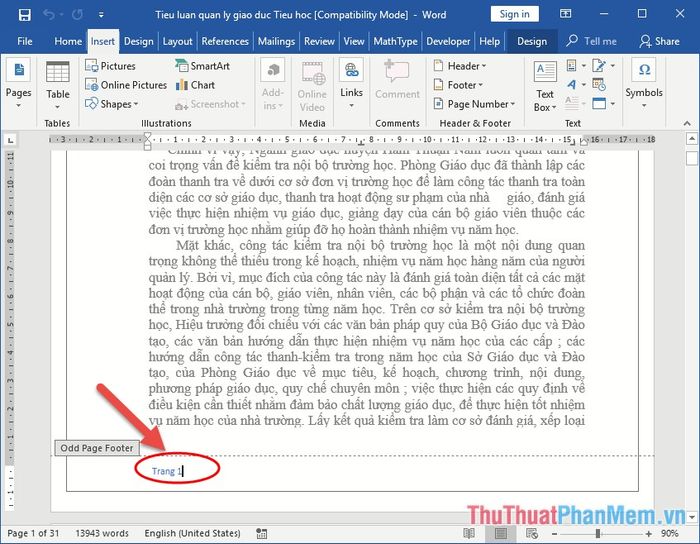This screenshot has width=700, height=544.
Task: Share the document
Action: click(x=659, y=42)
